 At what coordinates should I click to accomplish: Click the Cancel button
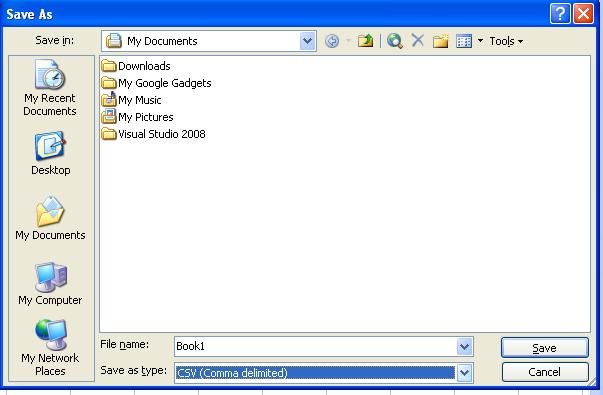pyautogui.click(x=545, y=372)
